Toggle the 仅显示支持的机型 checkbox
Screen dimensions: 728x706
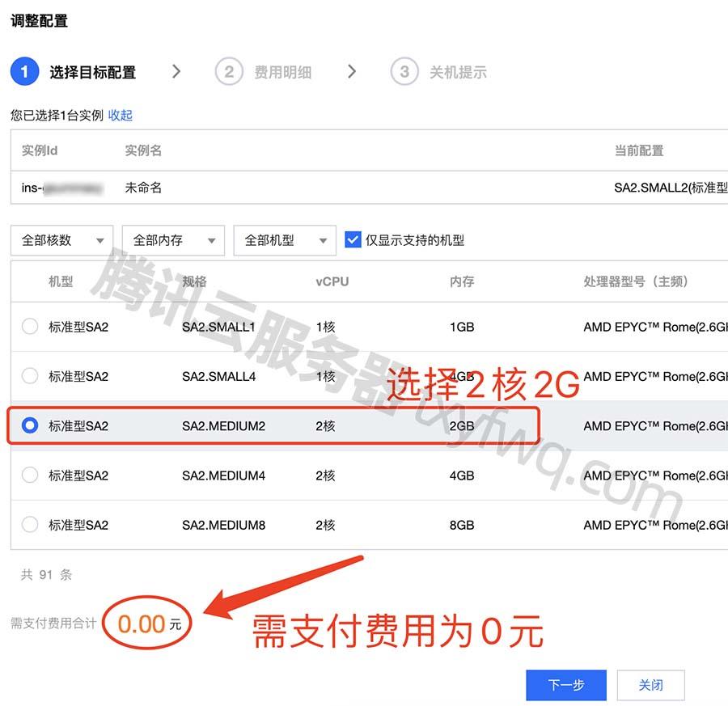[x=353, y=240]
